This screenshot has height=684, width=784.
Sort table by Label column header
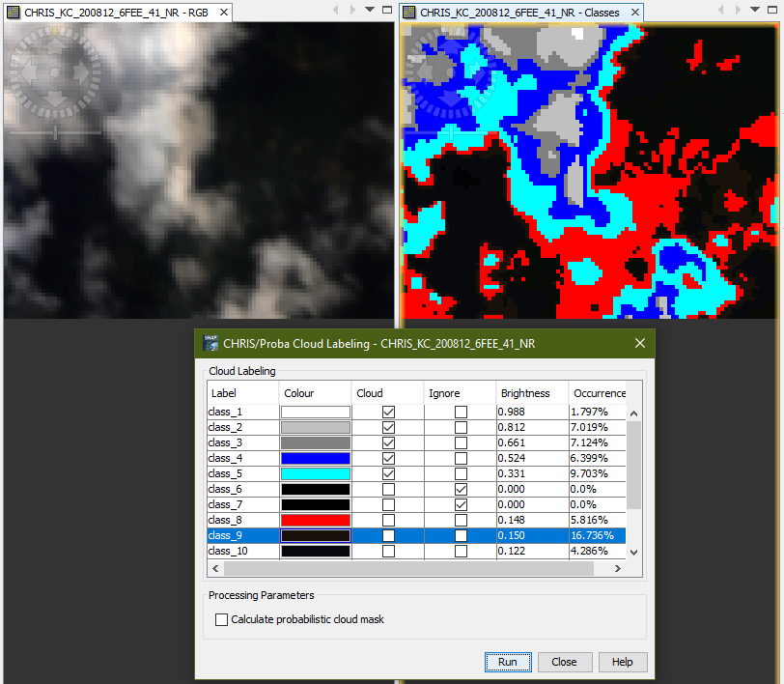coord(243,393)
